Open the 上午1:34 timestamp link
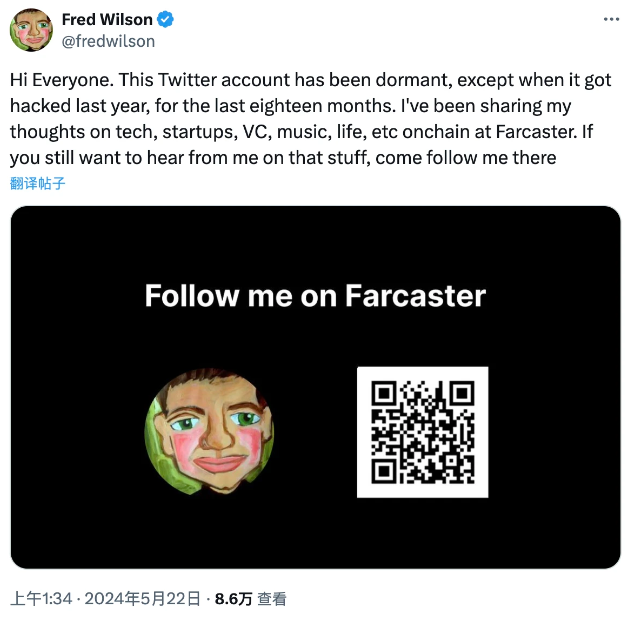Viewport: 630px width, 617px height. [43, 599]
